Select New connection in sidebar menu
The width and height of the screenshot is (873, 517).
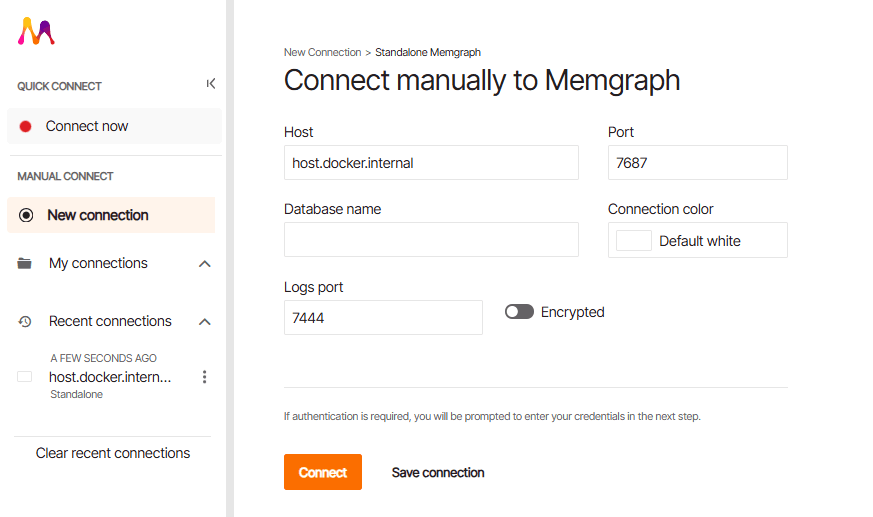coord(111,215)
